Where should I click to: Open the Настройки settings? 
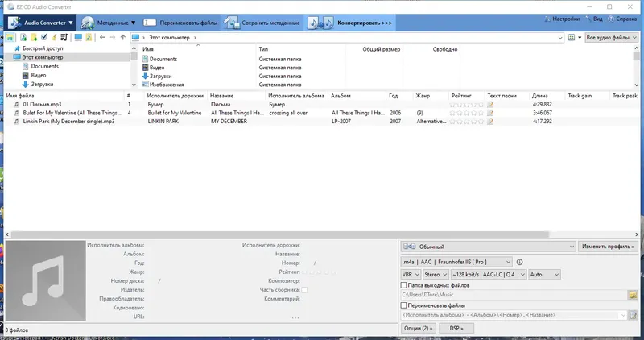pyautogui.click(x=562, y=19)
